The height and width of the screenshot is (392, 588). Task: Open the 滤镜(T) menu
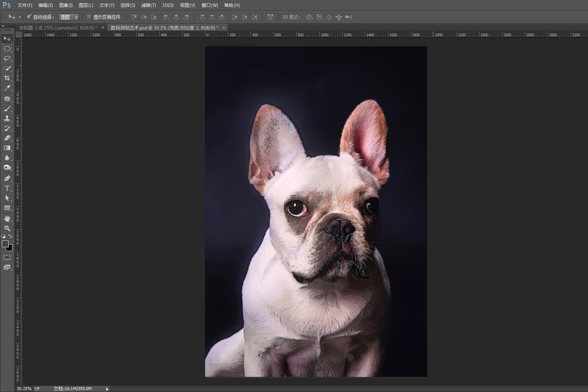(x=148, y=5)
